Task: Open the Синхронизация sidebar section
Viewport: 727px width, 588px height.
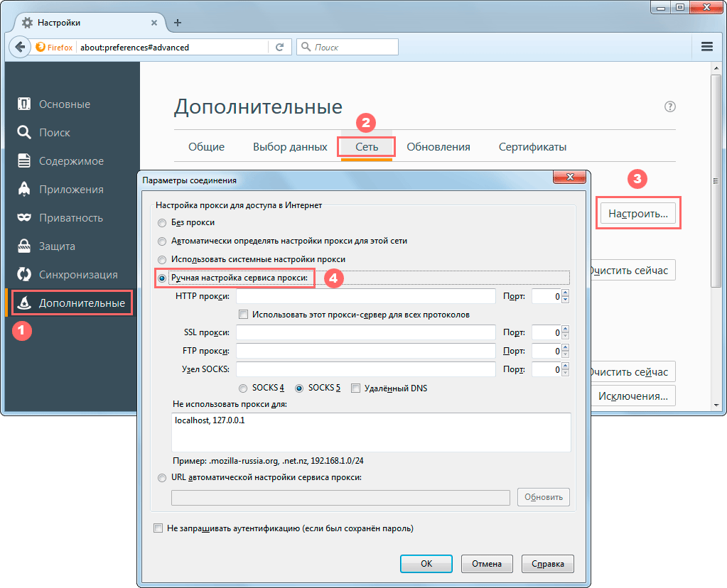Action: click(x=78, y=275)
